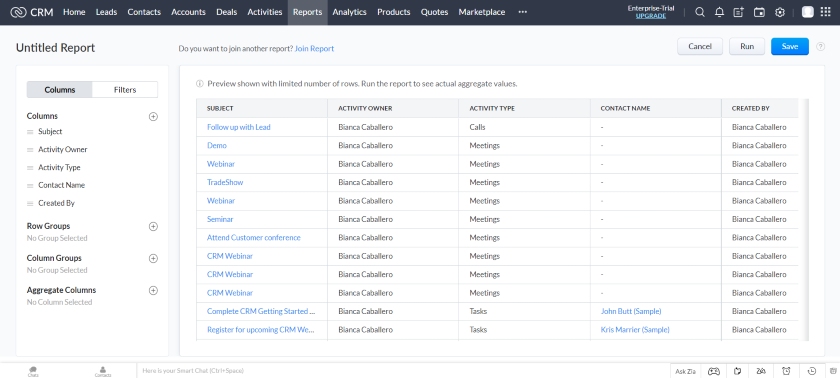
Task: Open the apps grid launcher
Action: [826, 12]
